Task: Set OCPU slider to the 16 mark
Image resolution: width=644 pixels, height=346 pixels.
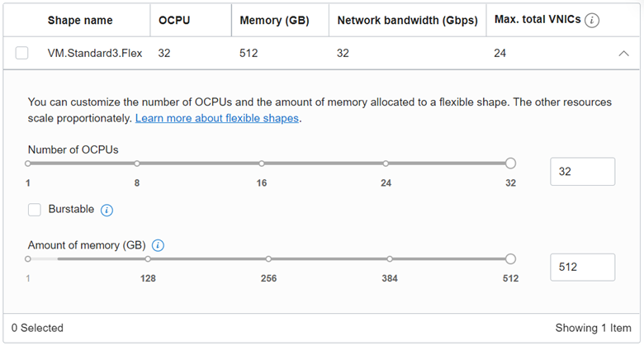Action: click(x=261, y=164)
